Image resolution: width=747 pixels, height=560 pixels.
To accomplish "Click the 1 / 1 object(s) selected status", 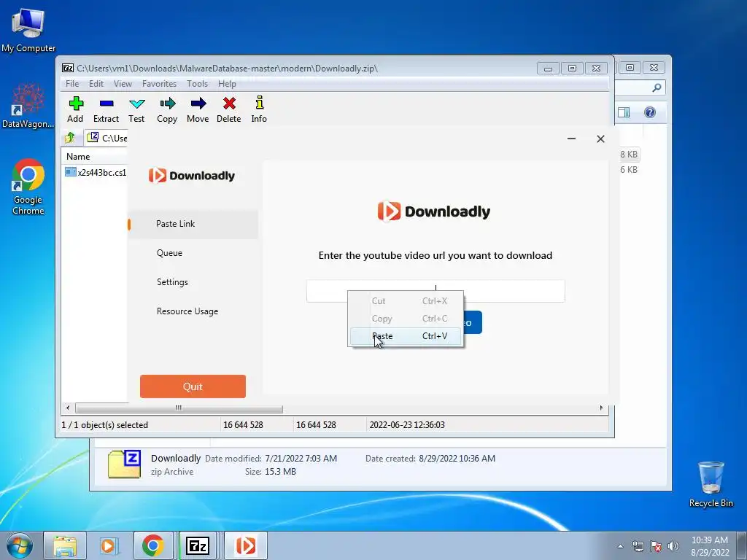I will (105, 425).
